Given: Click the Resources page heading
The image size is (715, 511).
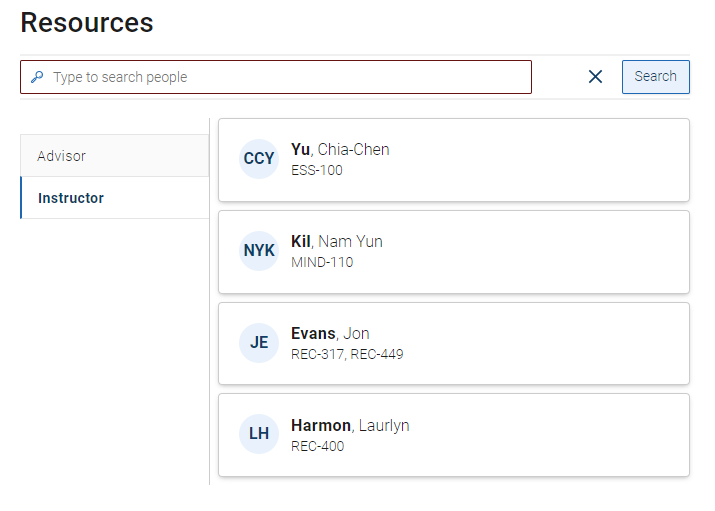Looking at the screenshot, I should tap(87, 22).
